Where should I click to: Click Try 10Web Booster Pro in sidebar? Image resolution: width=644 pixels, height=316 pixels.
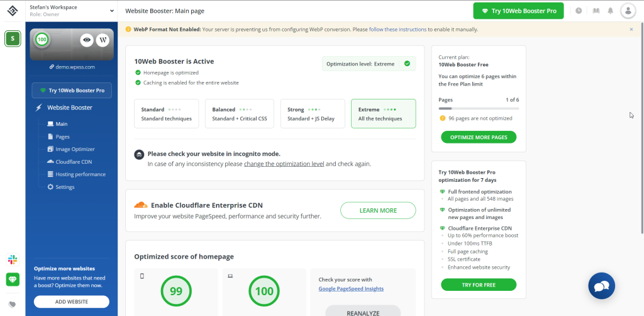point(72,91)
